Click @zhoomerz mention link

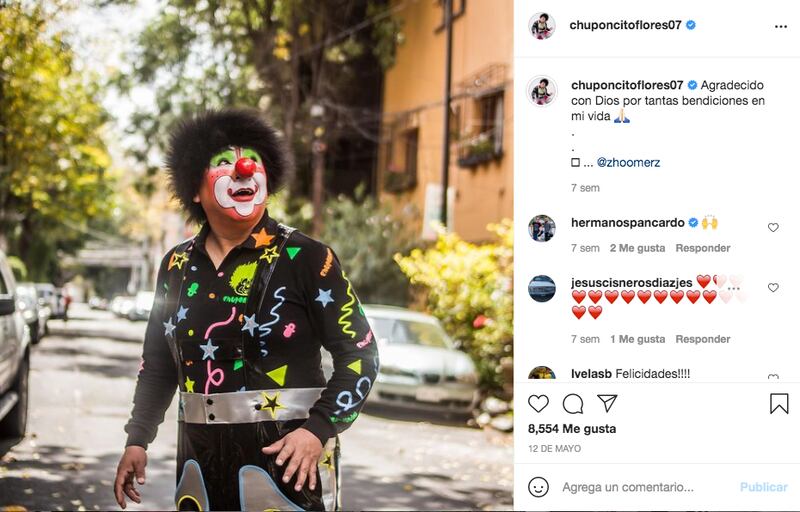[x=628, y=163]
